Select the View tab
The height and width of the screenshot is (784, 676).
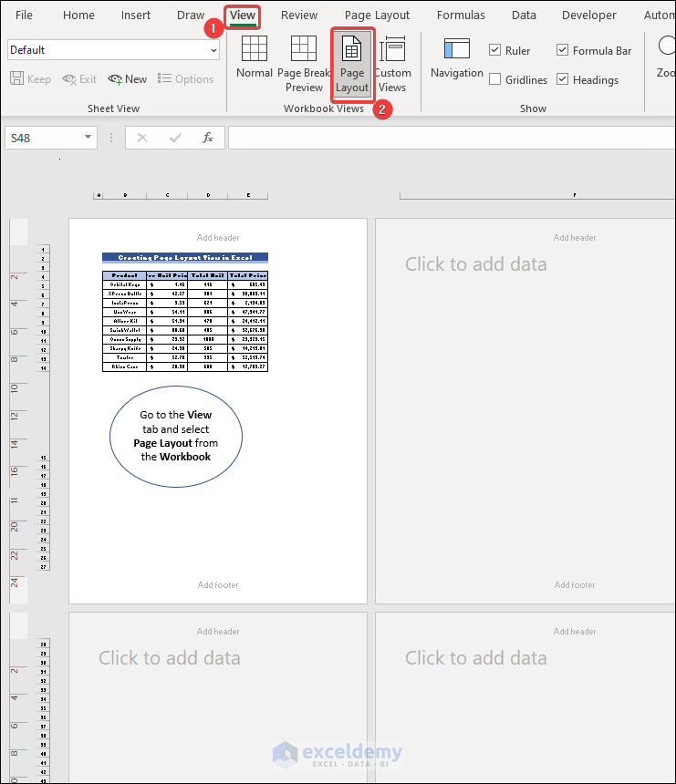(x=243, y=15)
